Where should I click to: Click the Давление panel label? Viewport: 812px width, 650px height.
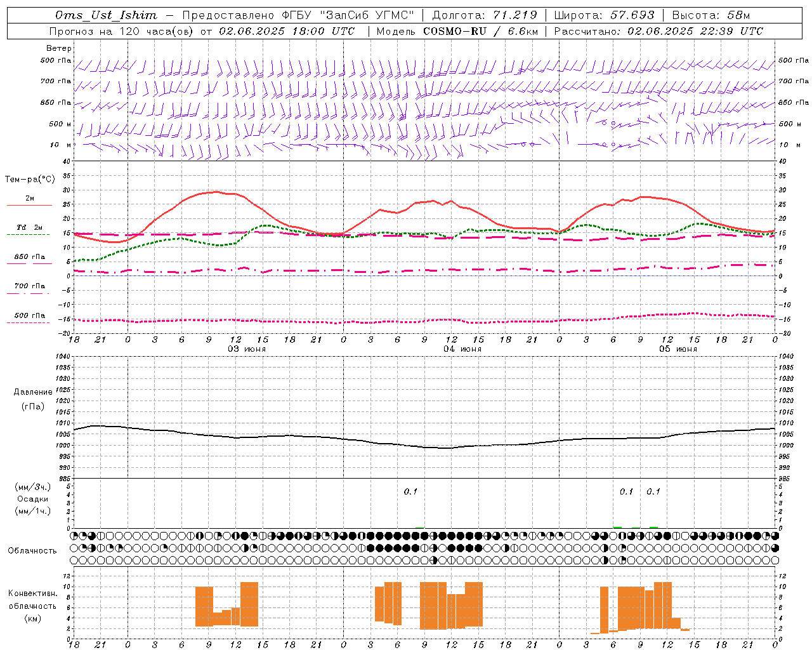click(33, 392)
